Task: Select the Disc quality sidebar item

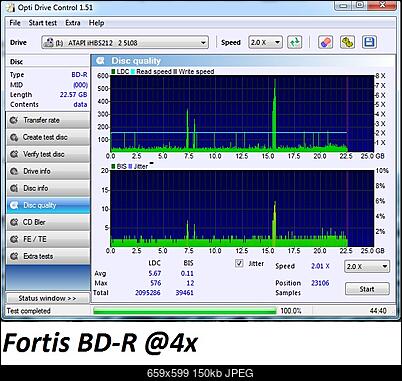Action: (48, 205)
